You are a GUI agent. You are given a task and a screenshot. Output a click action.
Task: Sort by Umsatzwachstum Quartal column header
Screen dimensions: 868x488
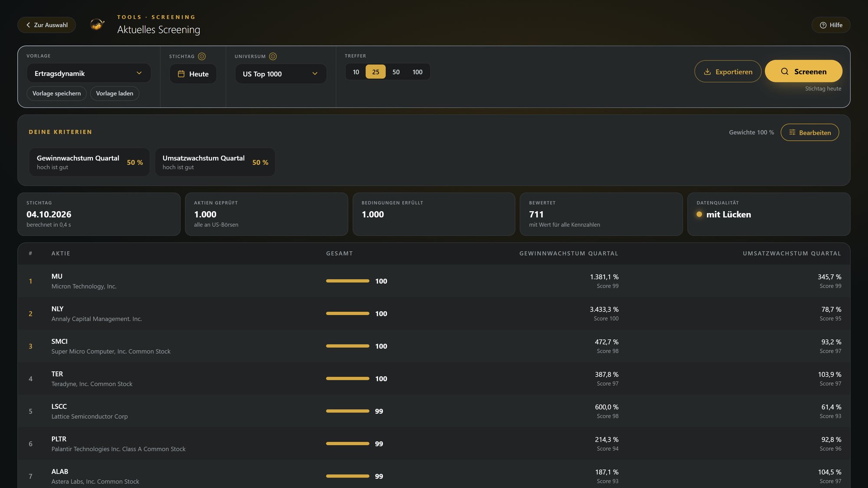coord(792,253)
